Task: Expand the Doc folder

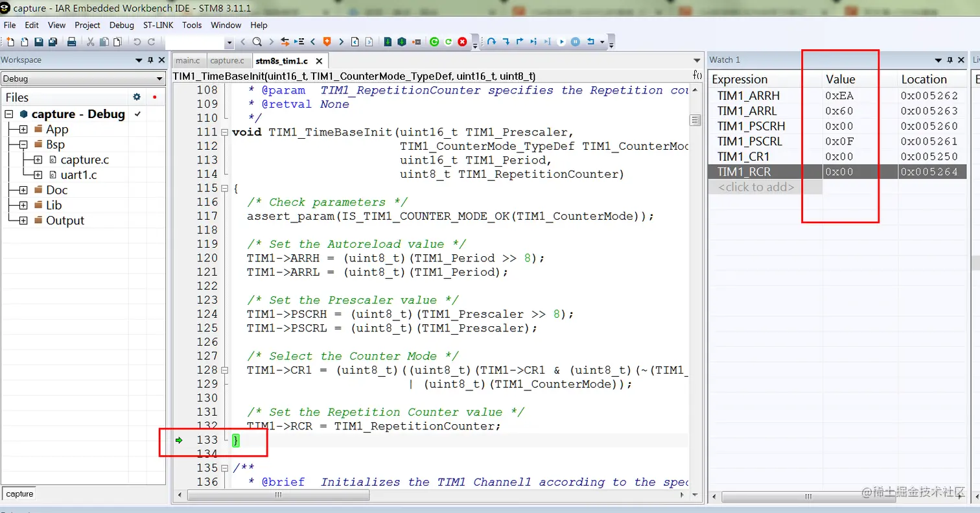Action: coord(23,190)
